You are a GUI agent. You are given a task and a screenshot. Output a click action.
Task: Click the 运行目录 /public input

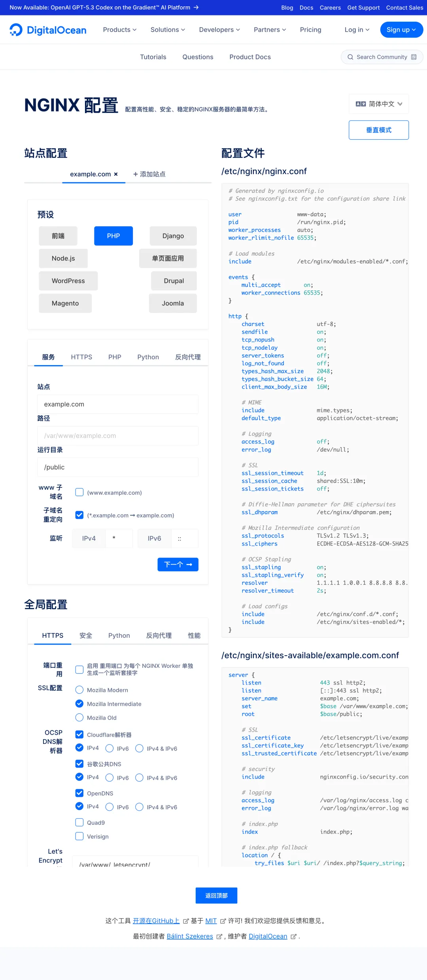pos(118,467)
